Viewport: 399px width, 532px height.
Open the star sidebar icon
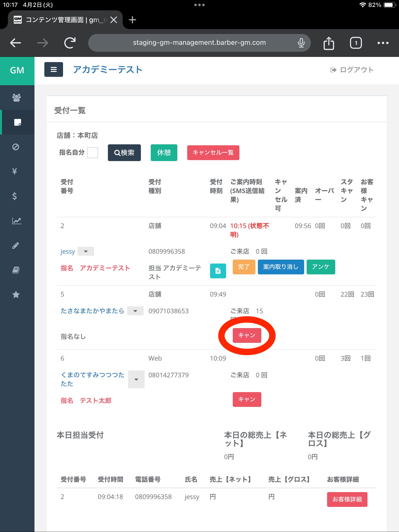pos(16,295)
